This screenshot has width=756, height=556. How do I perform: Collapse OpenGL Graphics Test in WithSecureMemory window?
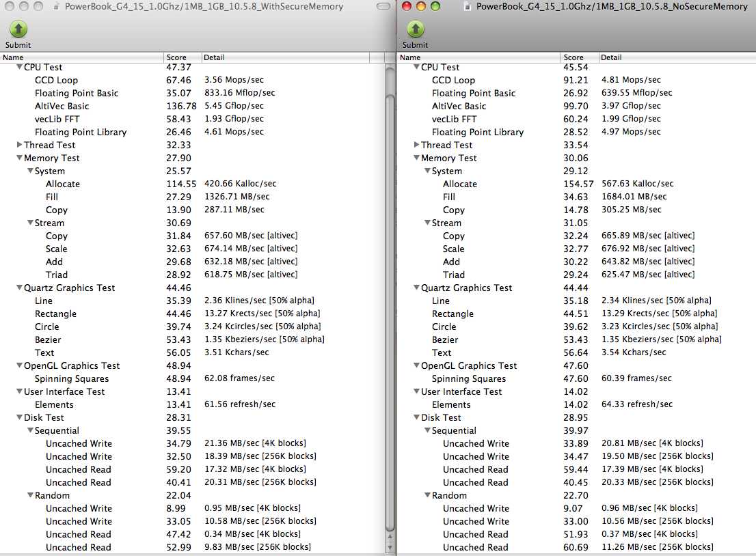pyautogui.click(x=19, y=365)
